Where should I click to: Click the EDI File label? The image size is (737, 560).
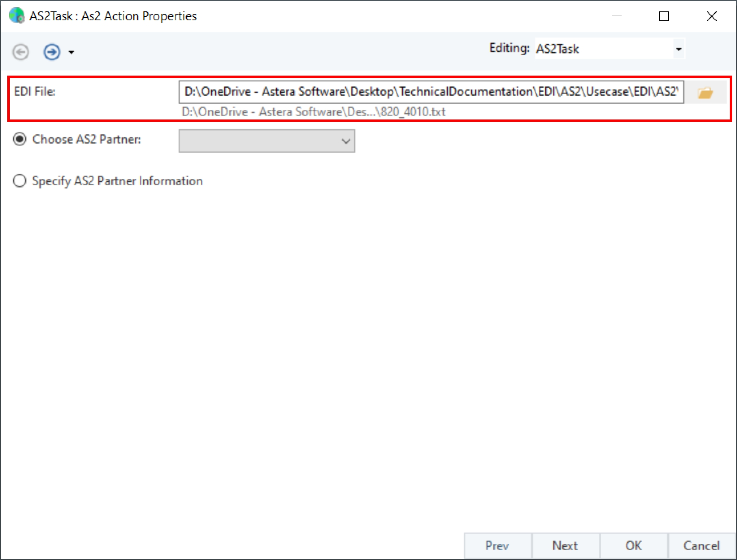(35, 91)
